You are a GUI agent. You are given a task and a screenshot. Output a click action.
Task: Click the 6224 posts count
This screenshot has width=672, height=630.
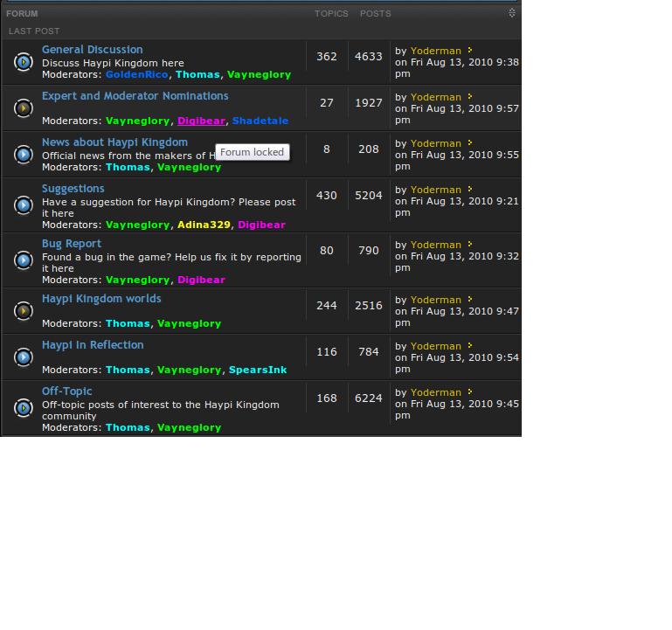pyautogui.click(x=368, y=398)
